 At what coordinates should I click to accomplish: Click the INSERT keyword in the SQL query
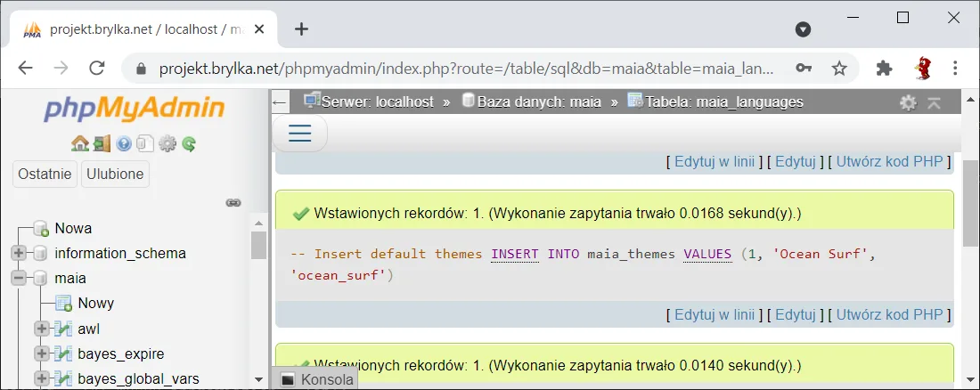click(515, 254)
